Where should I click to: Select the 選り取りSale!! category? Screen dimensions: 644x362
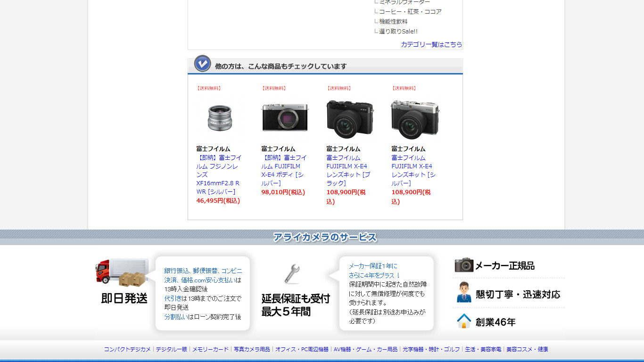click(398, 31)
